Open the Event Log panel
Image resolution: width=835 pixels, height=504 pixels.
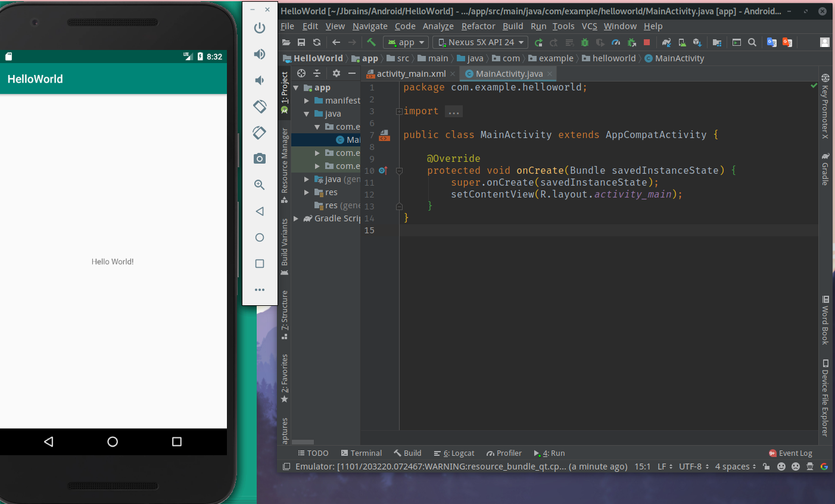point(790,453)
